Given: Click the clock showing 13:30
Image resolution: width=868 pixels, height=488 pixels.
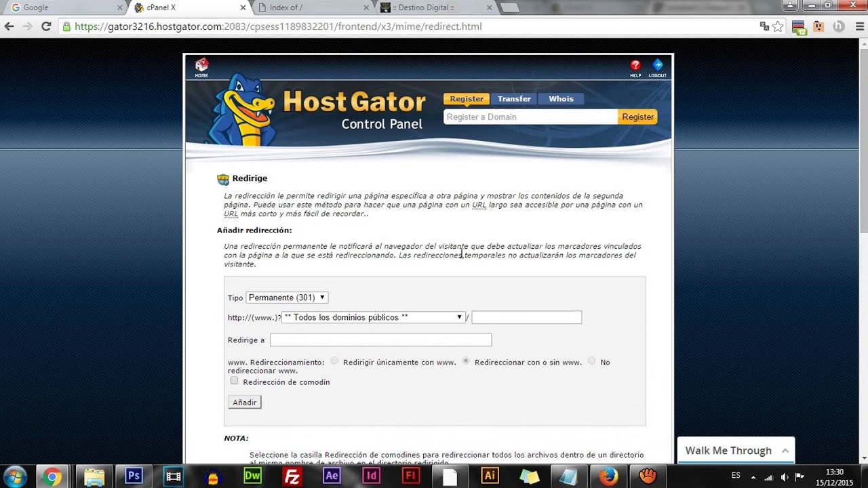Looking at the screenshot, I should 835,472.
